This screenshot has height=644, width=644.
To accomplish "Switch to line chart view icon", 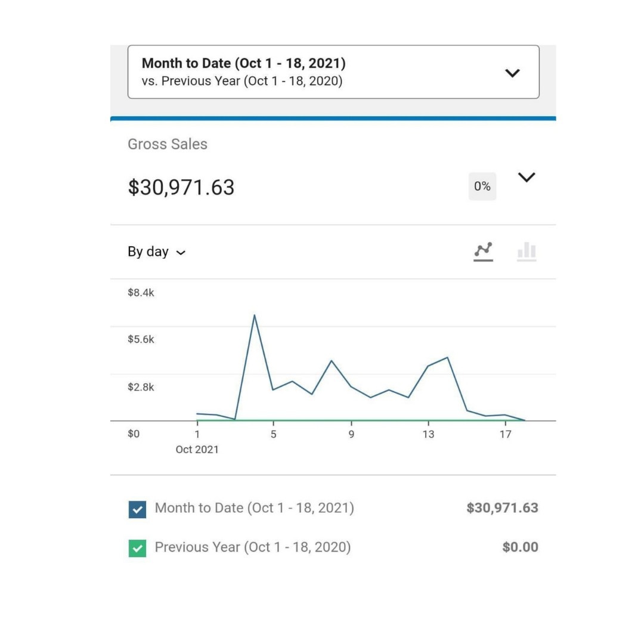I will point(483,252).
